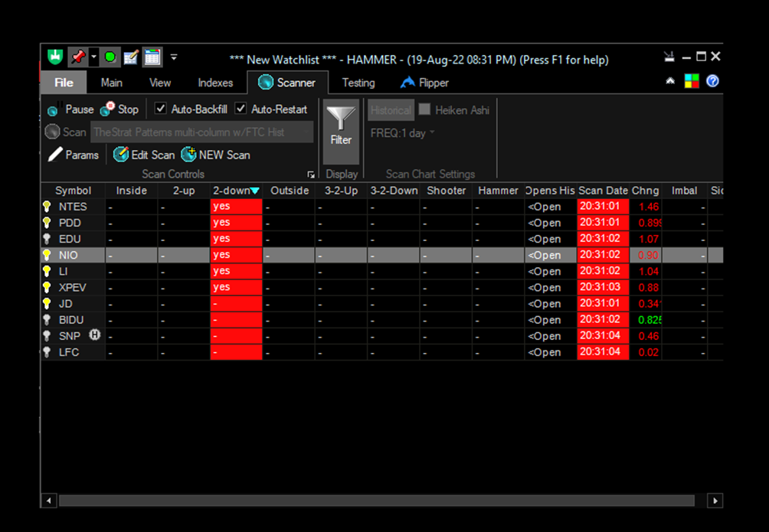
Task: Click the horizontal scrollbar left arrow
Action: pyautogui.click(x=48, y=501)
